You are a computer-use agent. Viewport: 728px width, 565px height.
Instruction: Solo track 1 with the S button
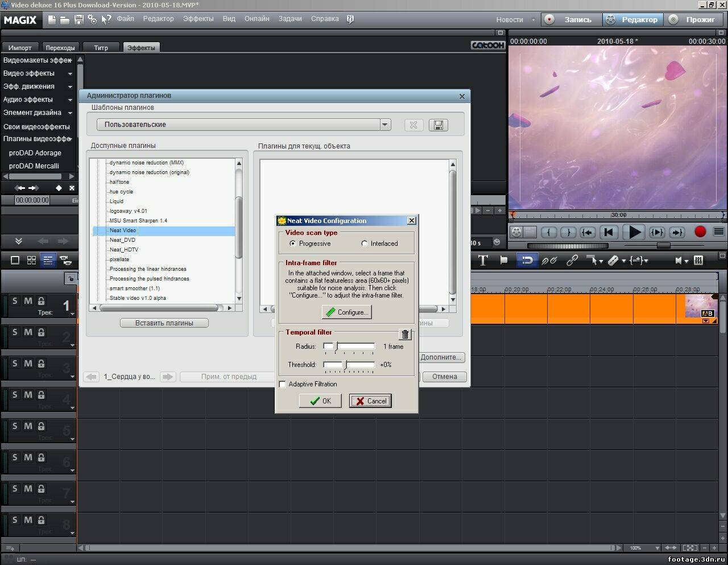click(15, 301)
